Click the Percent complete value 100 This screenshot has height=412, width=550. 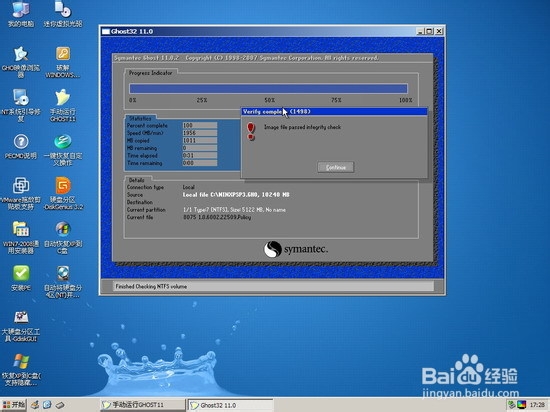coord(200,126)
